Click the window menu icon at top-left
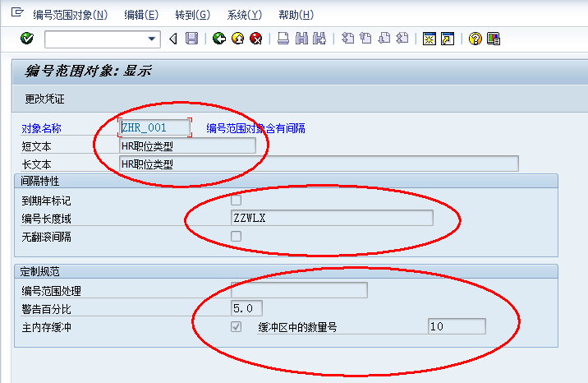Image resolution: width=588 pixels, height=383 pixels. pyautogui.click(x=17, y=12)
